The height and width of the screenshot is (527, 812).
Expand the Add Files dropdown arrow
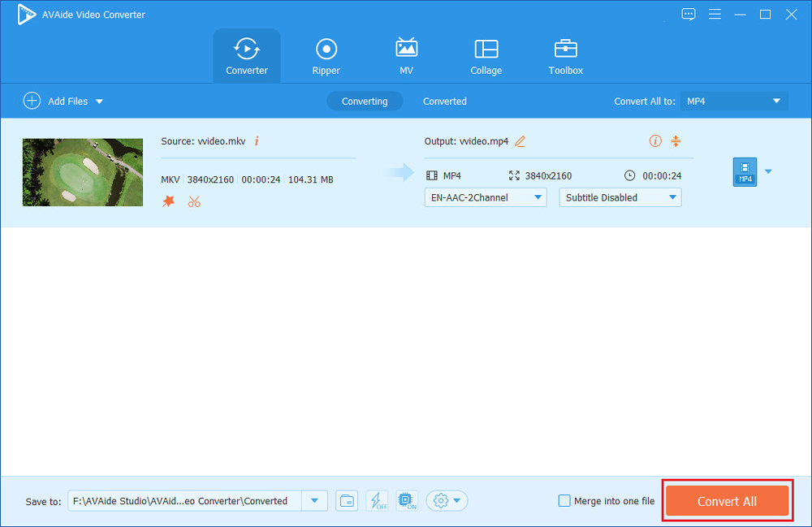click(99, 102)
